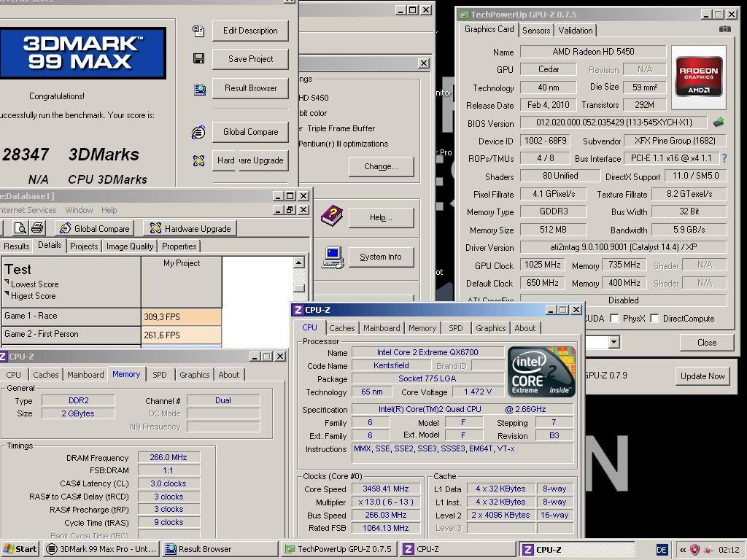Screen dimensions: 747x560
Task: Click the Update Now button for GPU-Z
Action: pos(703,376)
